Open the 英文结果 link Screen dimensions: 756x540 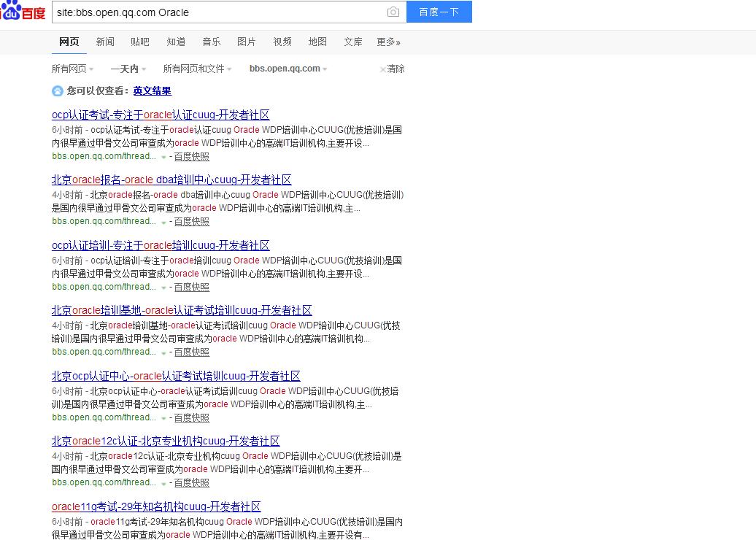point(152,91)
